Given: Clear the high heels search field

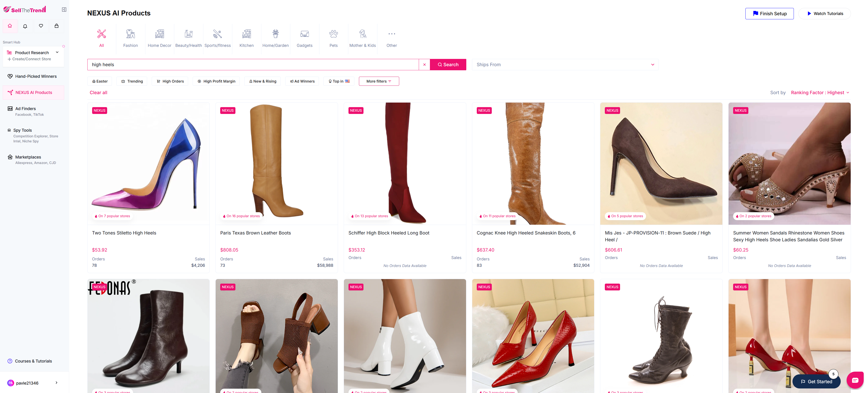Looking at the screenshot, I should (x=424, y=64).
